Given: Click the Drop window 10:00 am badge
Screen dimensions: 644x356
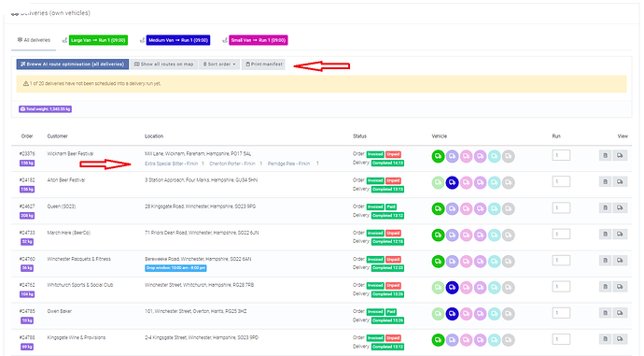Looking at the screenshot, I should coord(175,268).
